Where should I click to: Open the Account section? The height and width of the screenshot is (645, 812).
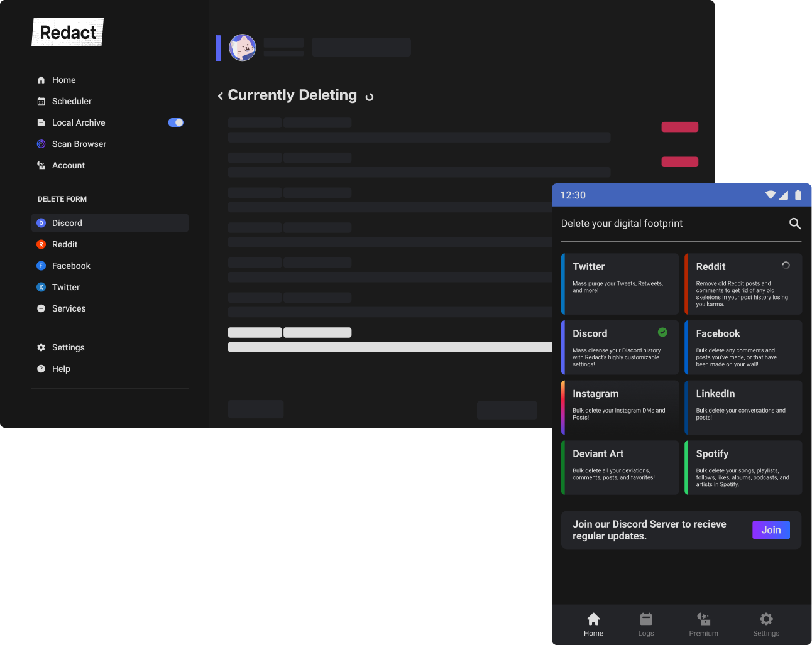(x=41, y=165)
